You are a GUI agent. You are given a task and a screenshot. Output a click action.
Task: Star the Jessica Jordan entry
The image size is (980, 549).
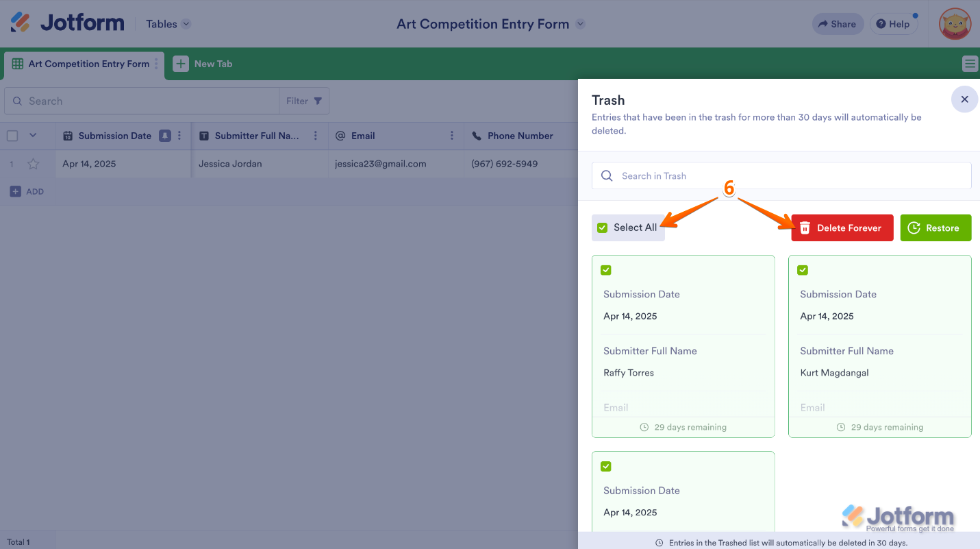point(33,164)
